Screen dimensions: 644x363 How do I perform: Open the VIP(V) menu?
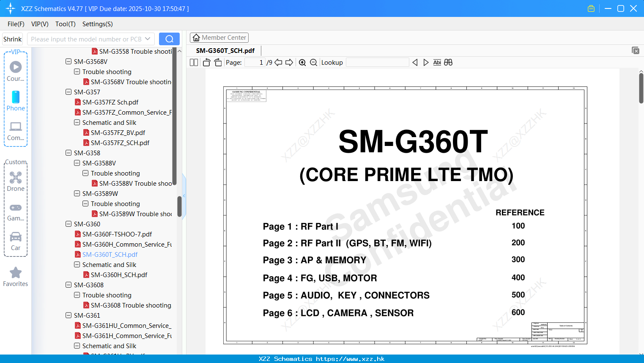40,24
